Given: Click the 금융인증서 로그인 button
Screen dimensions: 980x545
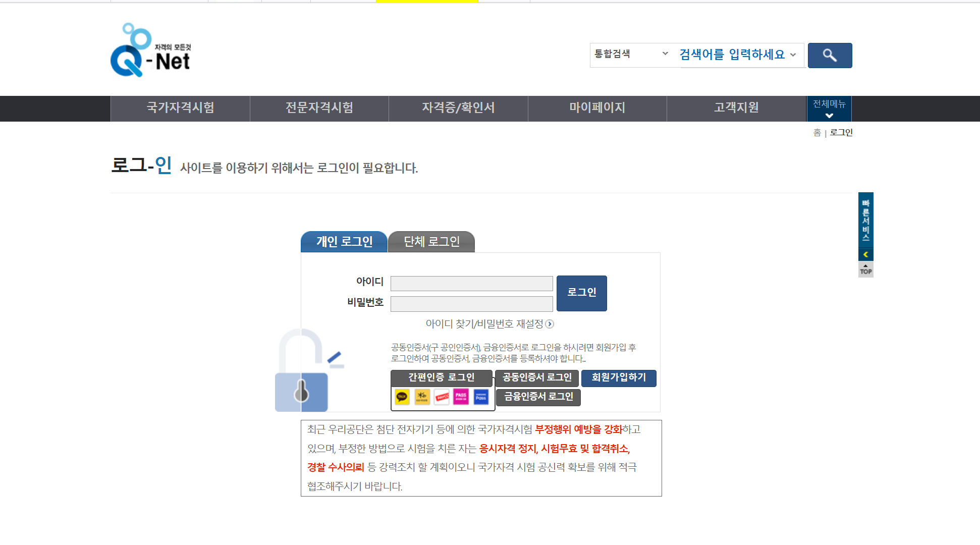Looking at the screenshot, I should pos(538,397).
